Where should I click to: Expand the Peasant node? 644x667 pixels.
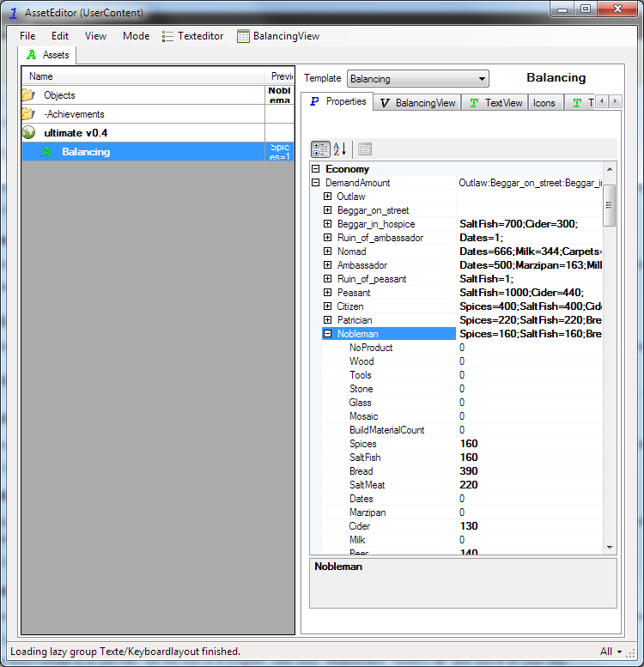tap(327, 292)
